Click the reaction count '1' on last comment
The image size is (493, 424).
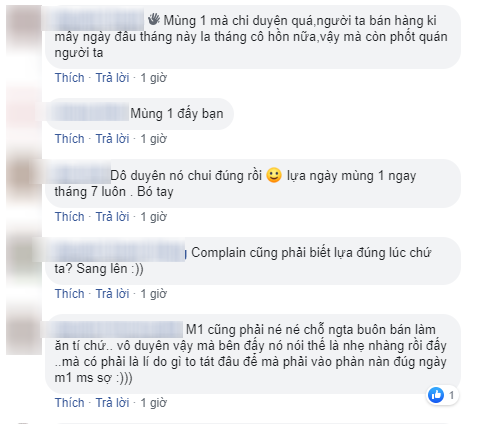coord(451,395)
